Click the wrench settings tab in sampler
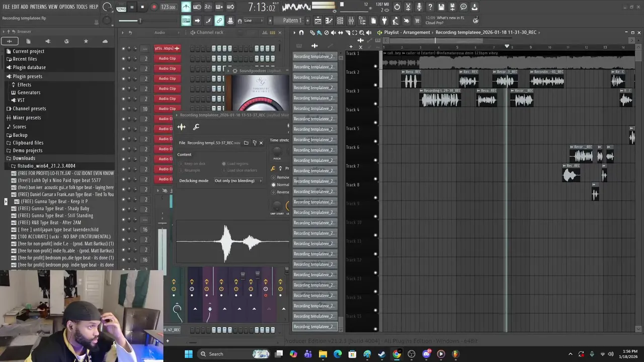644x362 pixels. click(x=196, y=127)
